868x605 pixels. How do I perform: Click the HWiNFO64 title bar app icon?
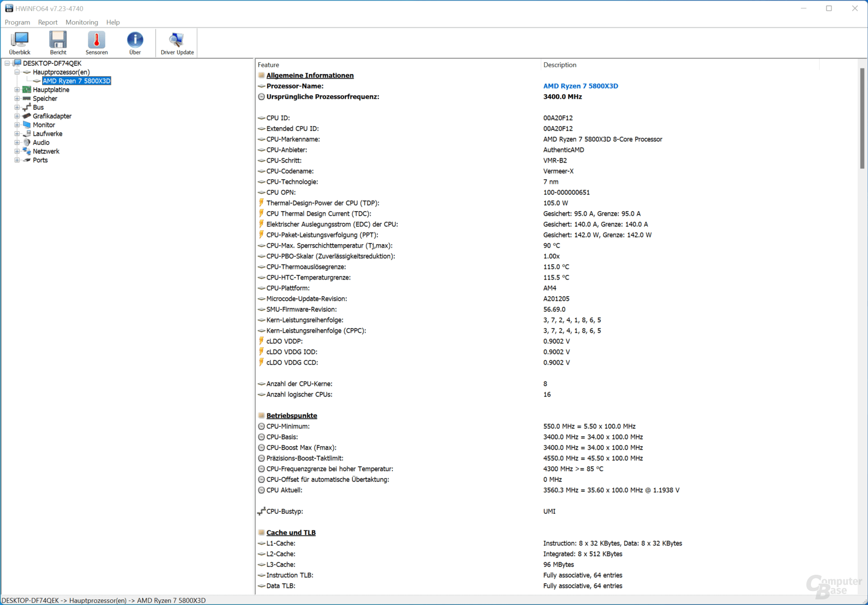9,8
